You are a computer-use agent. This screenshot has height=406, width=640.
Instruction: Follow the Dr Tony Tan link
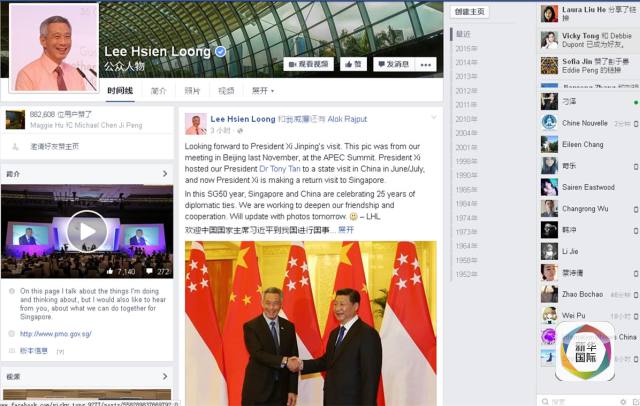click(280, 169)
